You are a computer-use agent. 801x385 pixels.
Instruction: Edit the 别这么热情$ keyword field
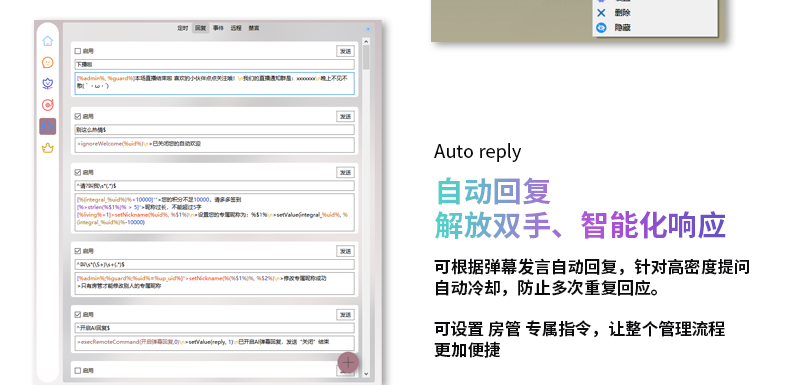coord(215,130)
